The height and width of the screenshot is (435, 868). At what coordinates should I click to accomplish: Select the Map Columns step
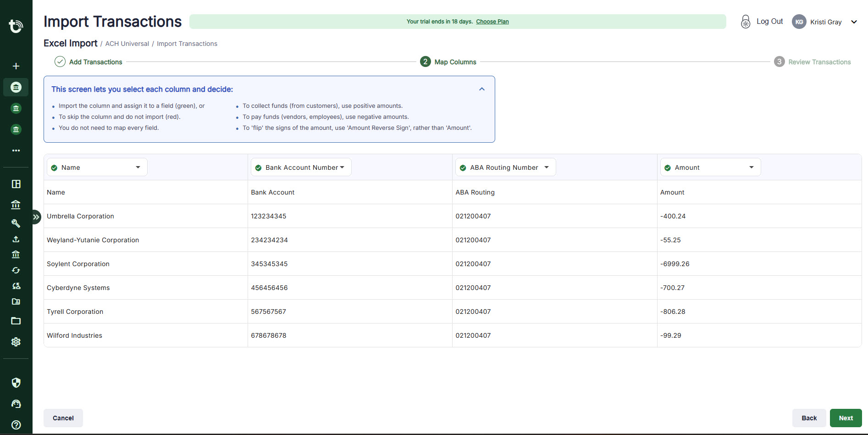click(448, 61)
